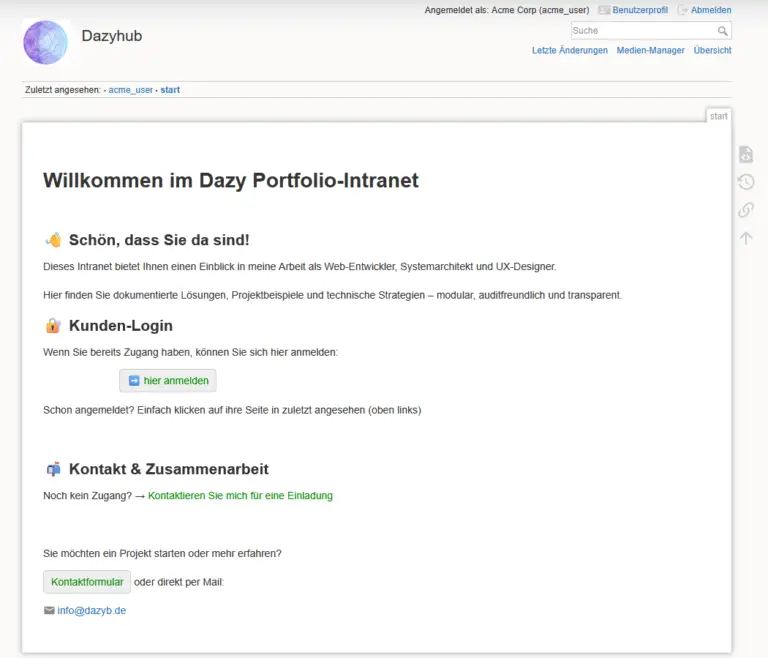Open old revisions history icon
Screen dimensions: 768x658
tap(746, 182)
